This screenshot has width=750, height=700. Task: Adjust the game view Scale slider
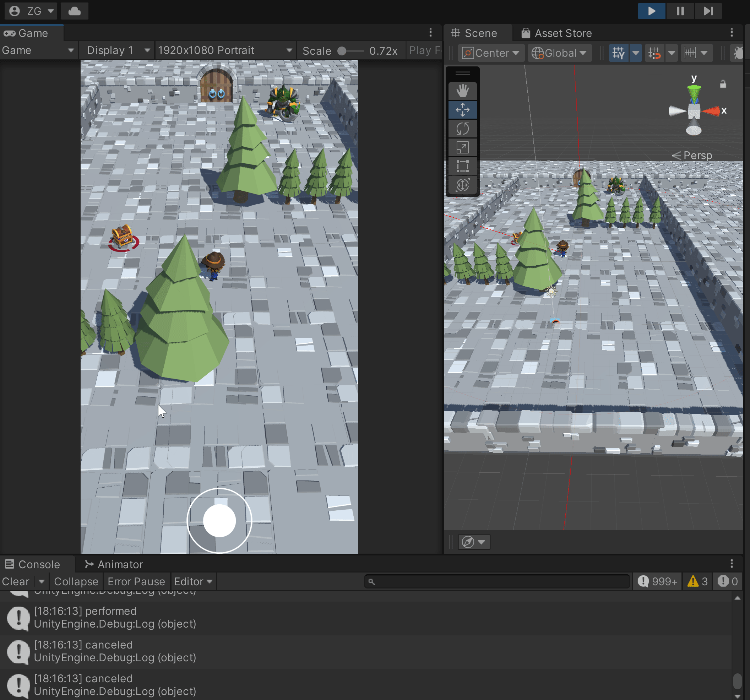342,51
